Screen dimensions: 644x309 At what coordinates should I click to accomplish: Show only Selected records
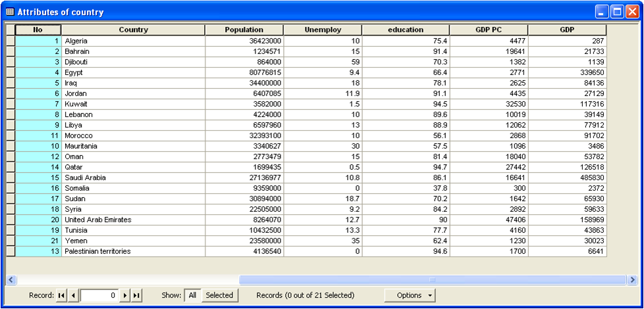pos(219,295)
